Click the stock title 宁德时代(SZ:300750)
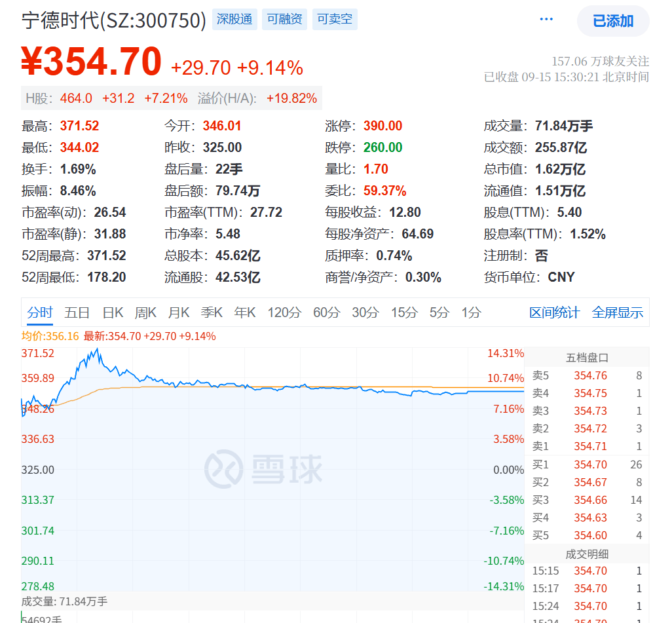This screenshot has width=672, height=623. [x=114, y=20]
